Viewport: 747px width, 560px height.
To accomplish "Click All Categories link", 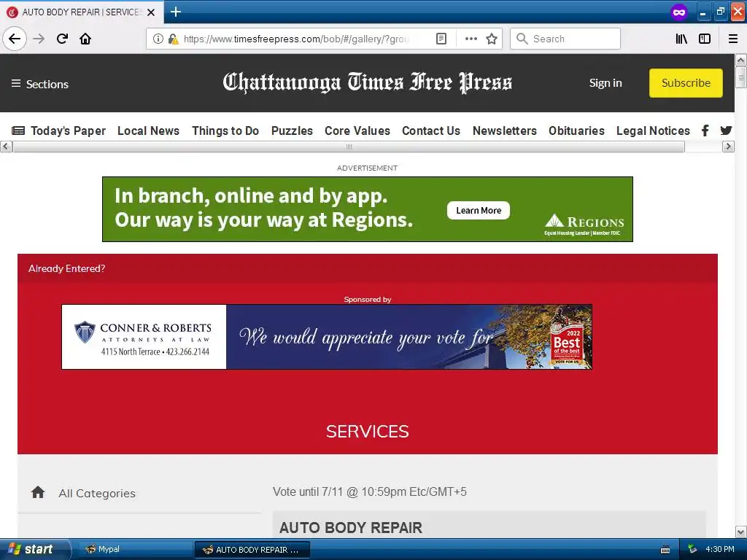I will tap(97, 494).
